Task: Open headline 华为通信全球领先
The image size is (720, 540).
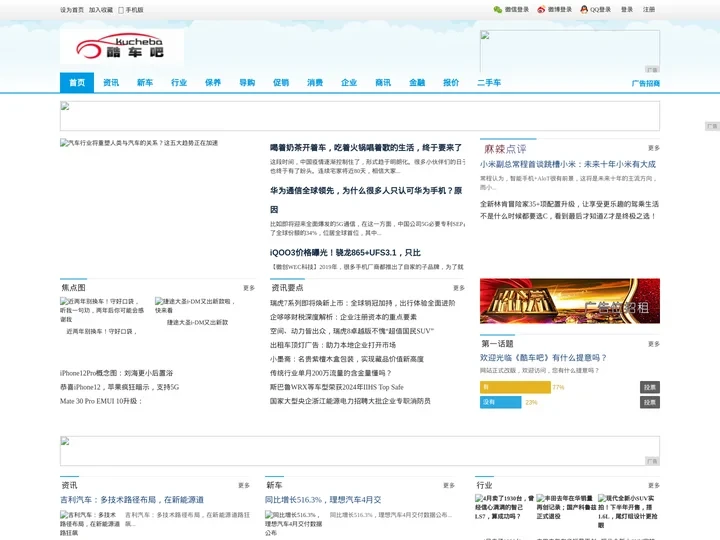Action: [x=366, y=200]
